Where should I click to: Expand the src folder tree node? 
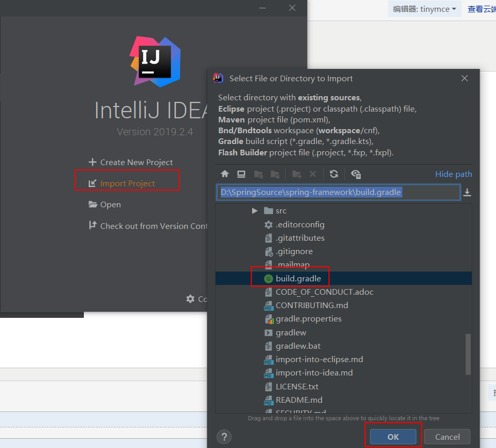(255, 210)
